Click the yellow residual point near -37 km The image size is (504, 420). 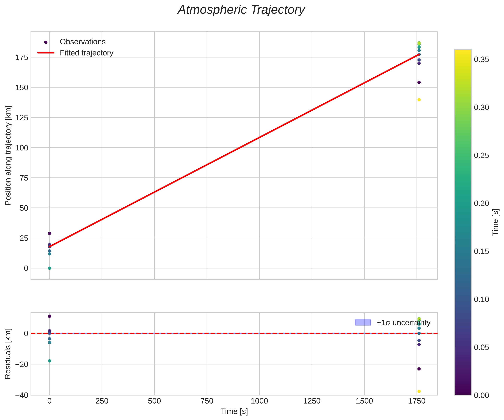coord(419,391)
